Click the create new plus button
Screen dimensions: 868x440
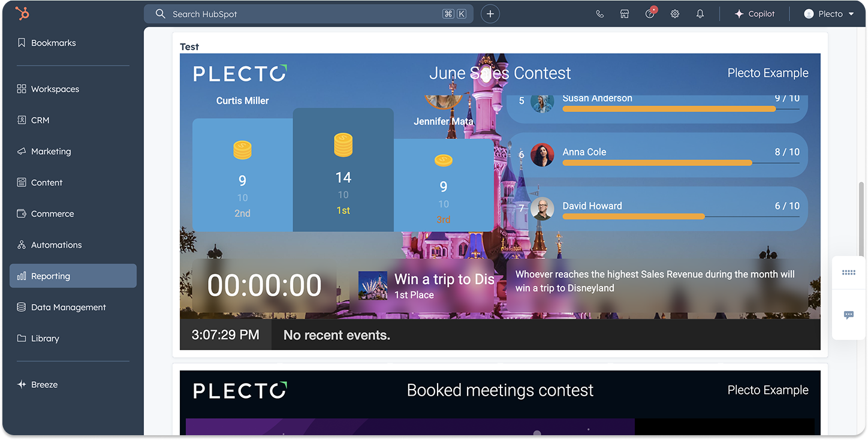coord(490,14)
